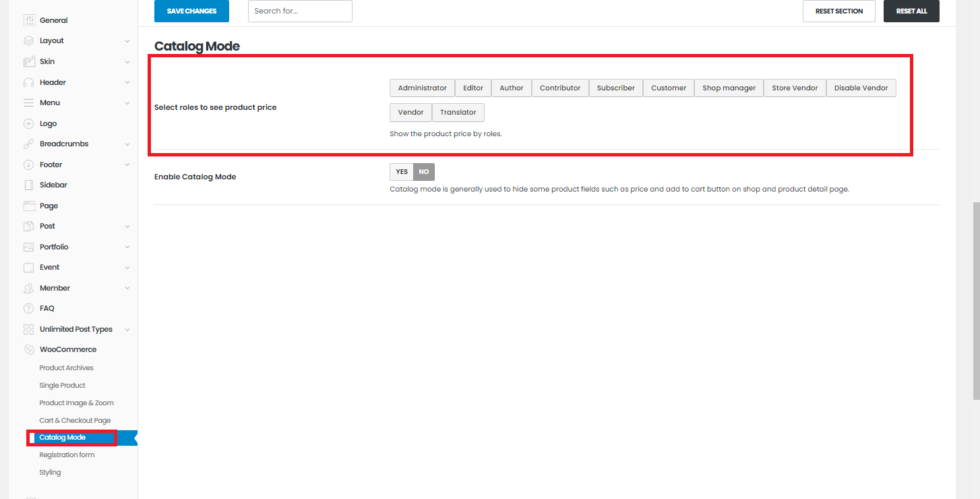Toggle the Editor role button

pyautogui.click(x=473, y=88)
